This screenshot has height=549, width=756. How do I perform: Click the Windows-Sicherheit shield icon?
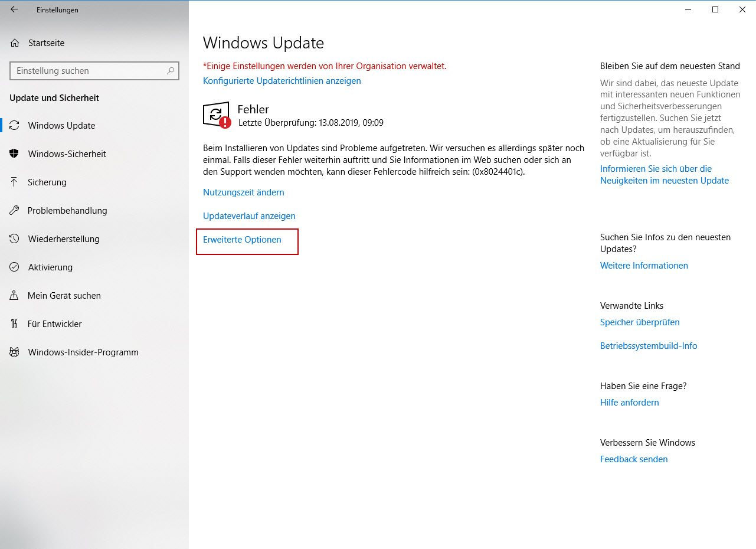(15, 154)
